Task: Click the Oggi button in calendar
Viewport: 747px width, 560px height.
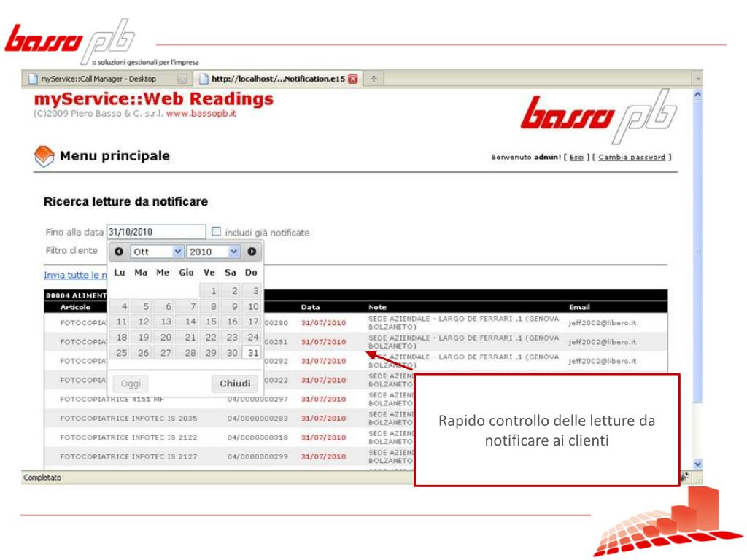Action: (x=131, y=384)
